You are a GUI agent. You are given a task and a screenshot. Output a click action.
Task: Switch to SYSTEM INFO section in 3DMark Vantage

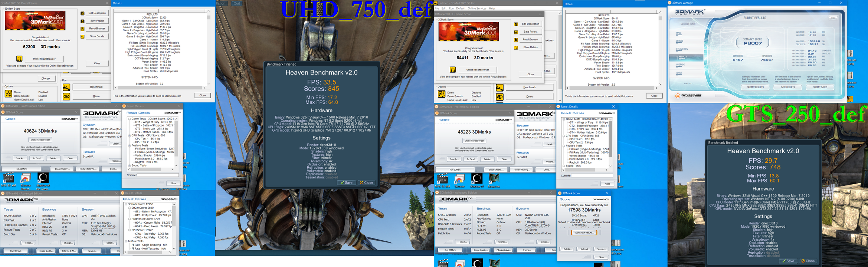pyautogui.click(x=682, y=49)
